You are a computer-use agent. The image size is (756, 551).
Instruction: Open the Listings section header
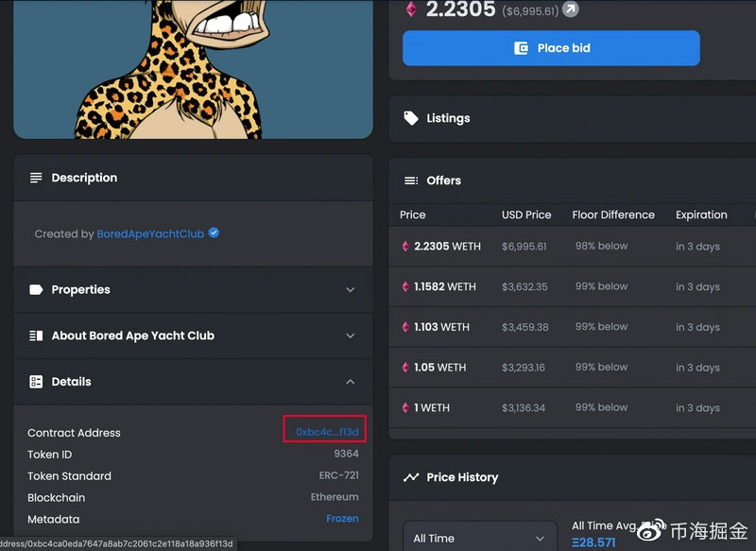[x=573, y=118]
